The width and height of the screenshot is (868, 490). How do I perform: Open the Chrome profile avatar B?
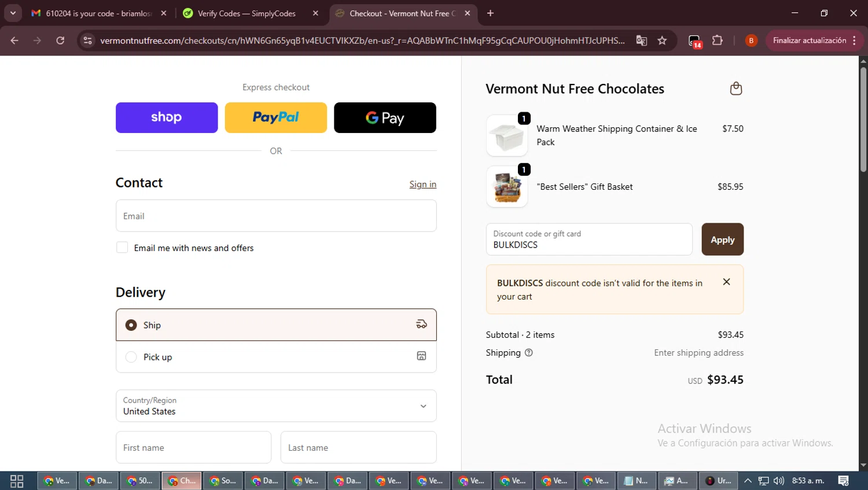pos(751,40)
